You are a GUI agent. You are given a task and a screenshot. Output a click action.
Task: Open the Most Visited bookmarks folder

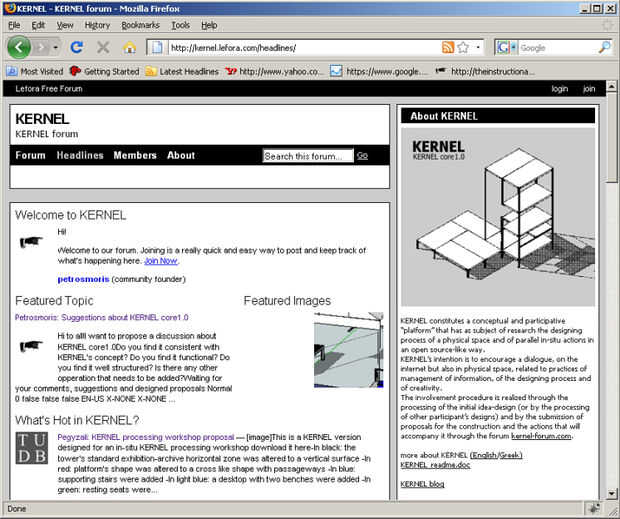[x=35, y=72]
